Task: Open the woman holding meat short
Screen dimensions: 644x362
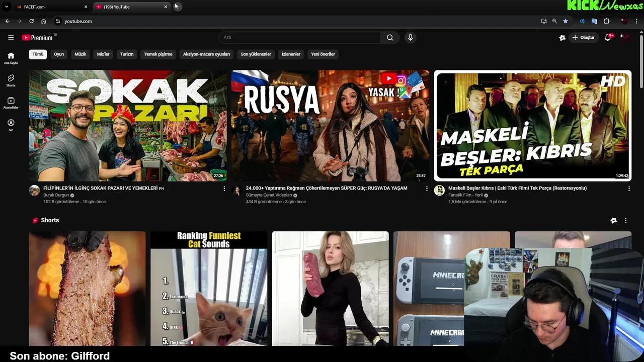Action: 330,289
